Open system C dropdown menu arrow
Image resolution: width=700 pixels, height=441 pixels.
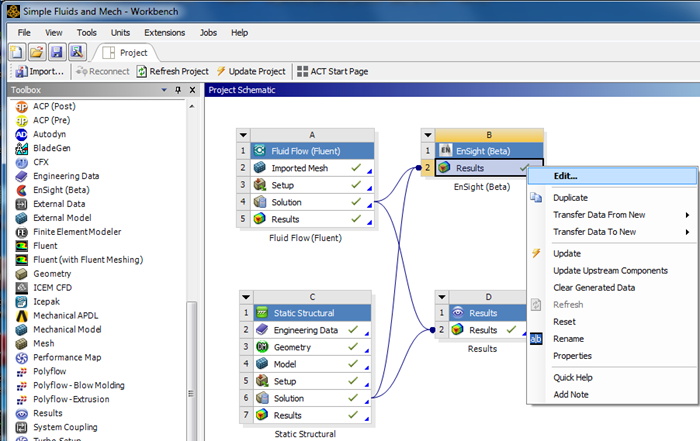[246, 297]
